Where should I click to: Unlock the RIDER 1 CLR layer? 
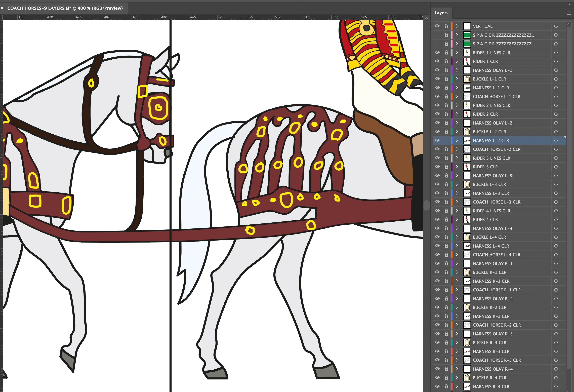pos(446,61)
